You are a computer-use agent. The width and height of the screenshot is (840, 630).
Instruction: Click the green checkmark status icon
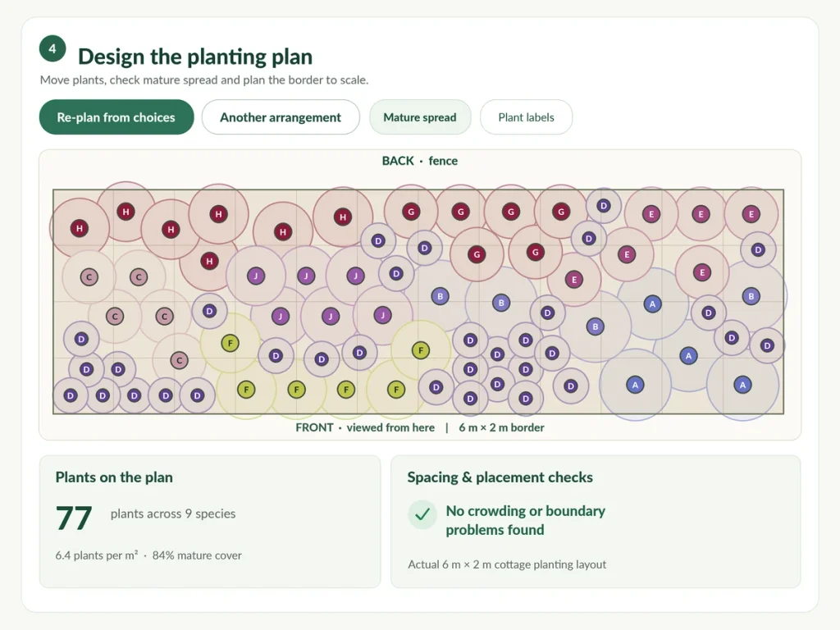pos(422,514)
